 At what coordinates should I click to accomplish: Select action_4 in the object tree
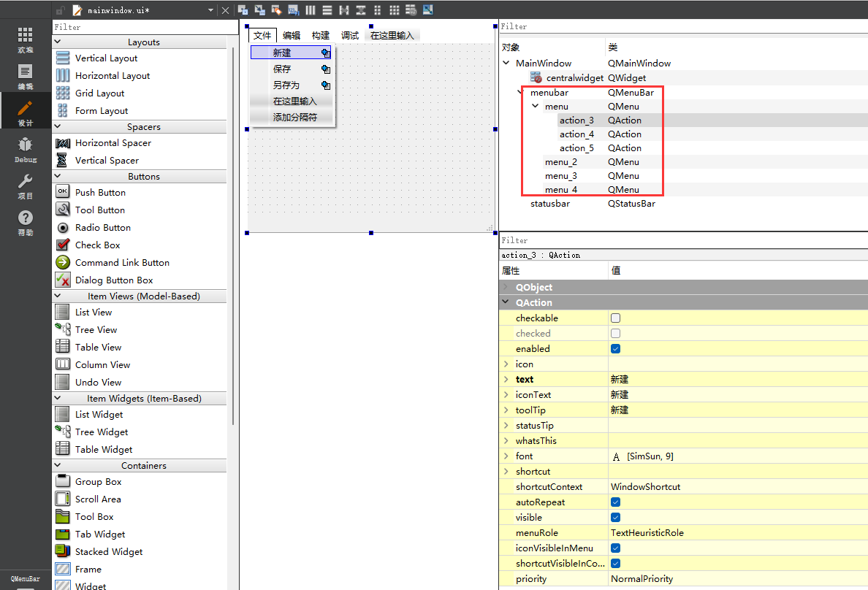pyautogui.click(x=576, y=134)
